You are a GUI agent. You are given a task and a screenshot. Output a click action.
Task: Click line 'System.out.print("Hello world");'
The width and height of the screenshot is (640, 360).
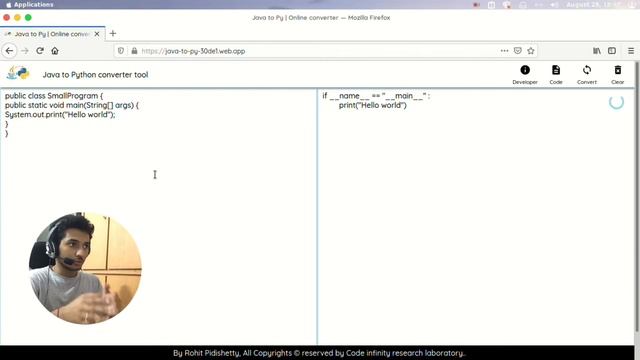pyautogui.click(x=60, y=115)
